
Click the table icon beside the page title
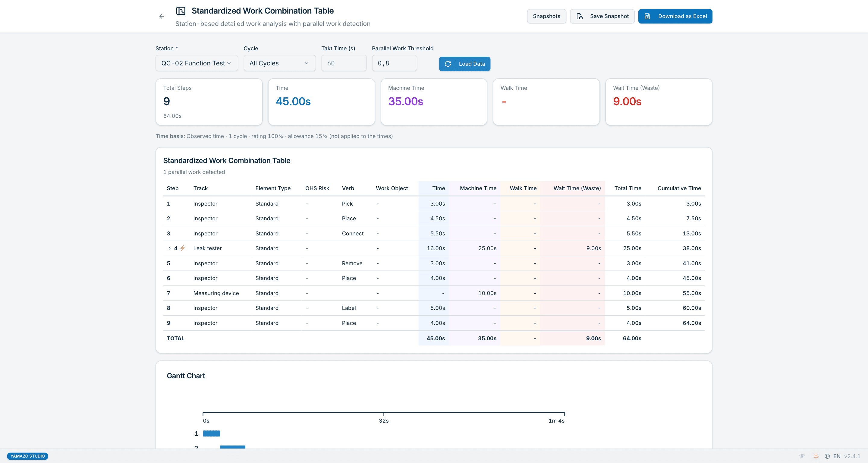[x=181, y=11]
